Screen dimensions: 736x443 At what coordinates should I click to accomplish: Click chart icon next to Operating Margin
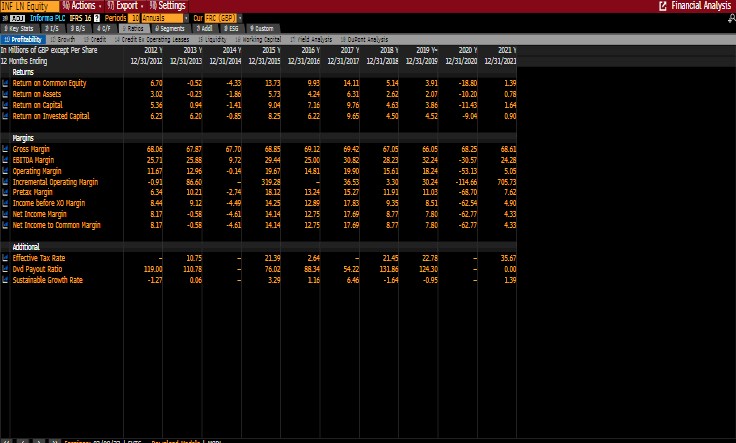(x=5, y=171)
